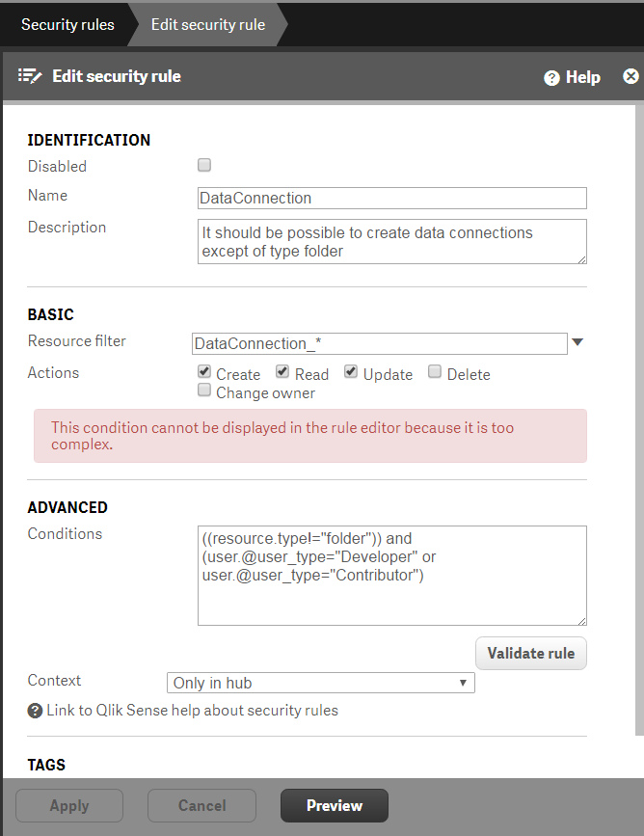The width and height of the screenshot is (644, 836).
Task: Click the Preview button
Action: [x=335, y=805]
